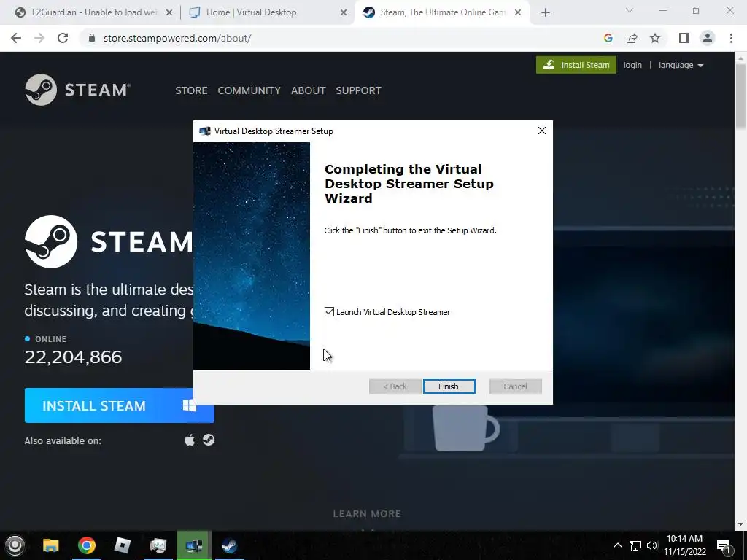Click the blue INSTALL STEAM button
Image resolution: width=747 pixels, height=560 pixels.
tap(119, 405)
